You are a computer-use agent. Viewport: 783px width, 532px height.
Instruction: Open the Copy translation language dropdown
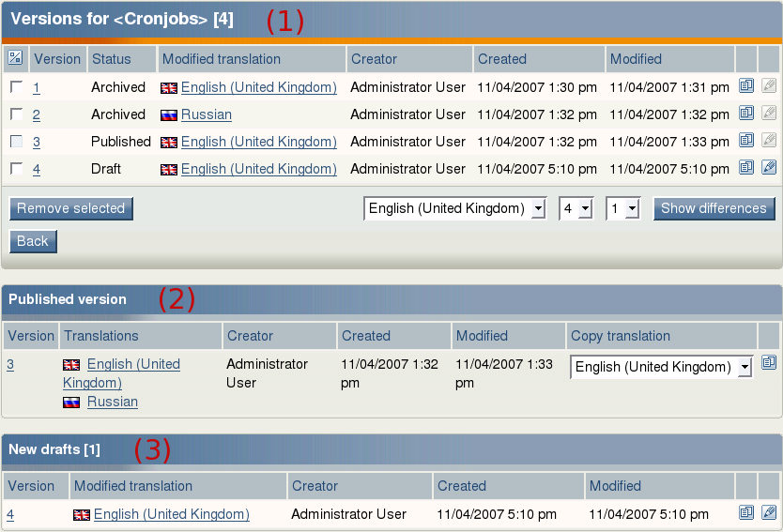coord(661,367)
